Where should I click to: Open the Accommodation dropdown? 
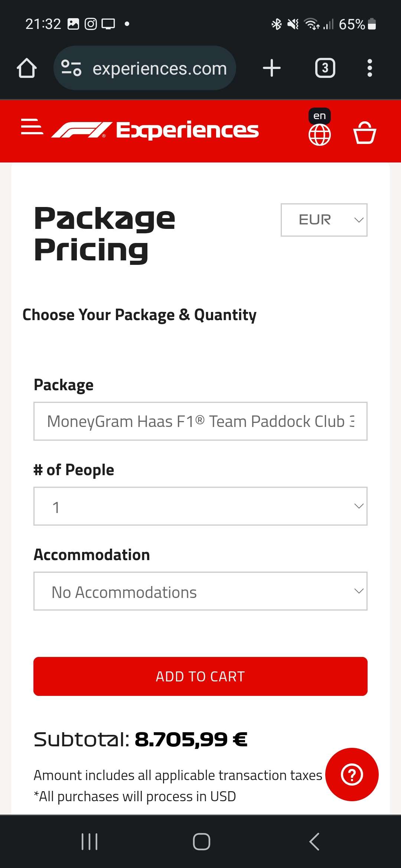200,591
